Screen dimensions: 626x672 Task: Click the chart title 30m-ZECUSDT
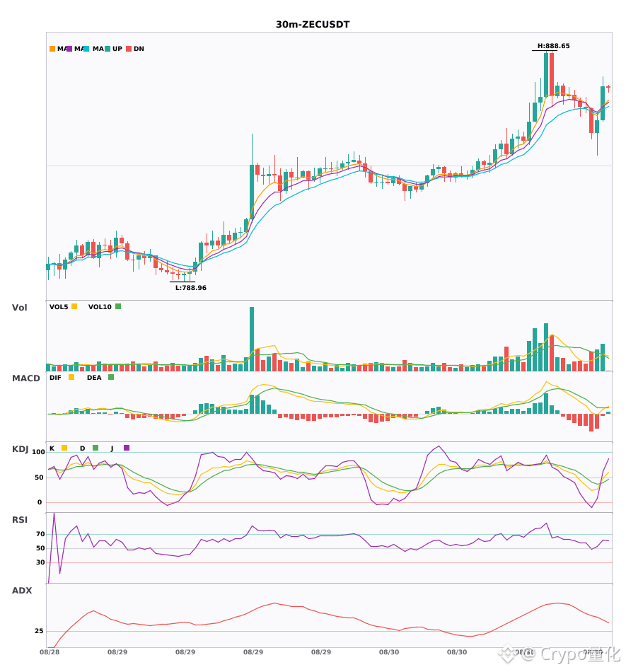click(313, 25)
